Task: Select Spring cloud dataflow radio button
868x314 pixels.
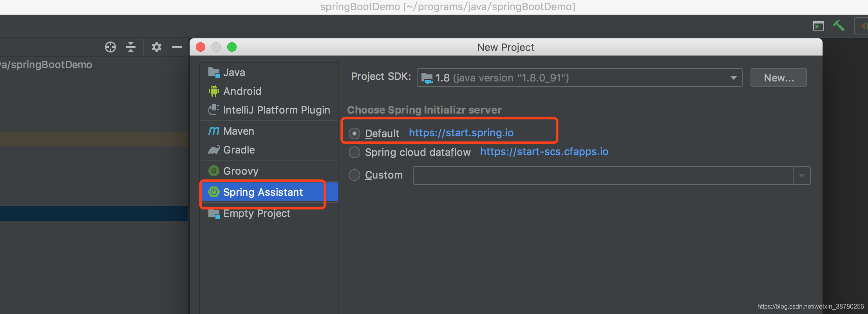Action: (354, 152)
